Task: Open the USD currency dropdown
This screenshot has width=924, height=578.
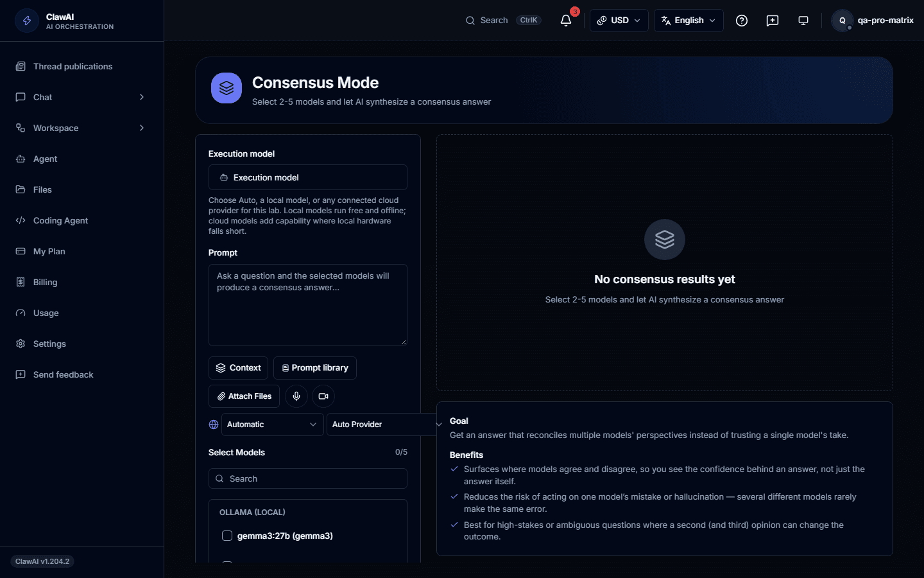Action: (619, 21)
